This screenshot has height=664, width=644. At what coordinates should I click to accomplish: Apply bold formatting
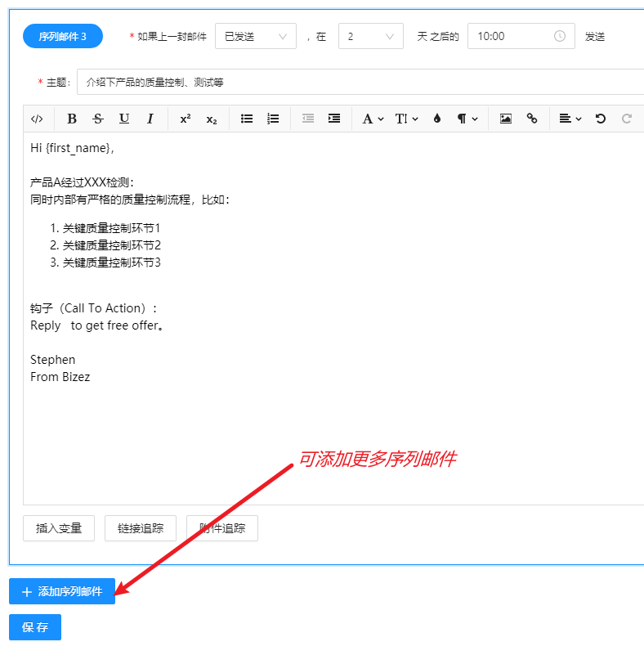[72, 119]
